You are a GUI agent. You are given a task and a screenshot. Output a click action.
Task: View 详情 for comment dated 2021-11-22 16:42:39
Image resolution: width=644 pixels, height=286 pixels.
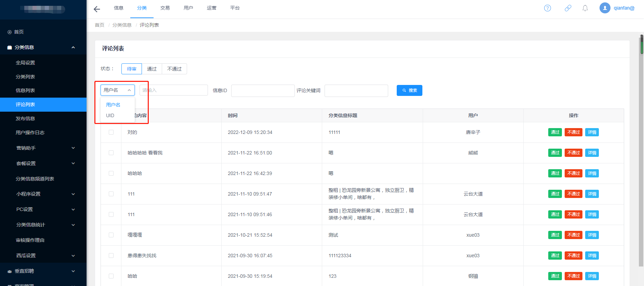[x=592, y=173]
